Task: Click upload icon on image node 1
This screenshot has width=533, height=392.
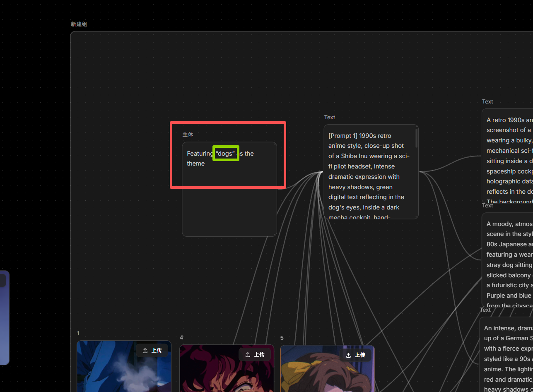Action: [x=145, y=351]
